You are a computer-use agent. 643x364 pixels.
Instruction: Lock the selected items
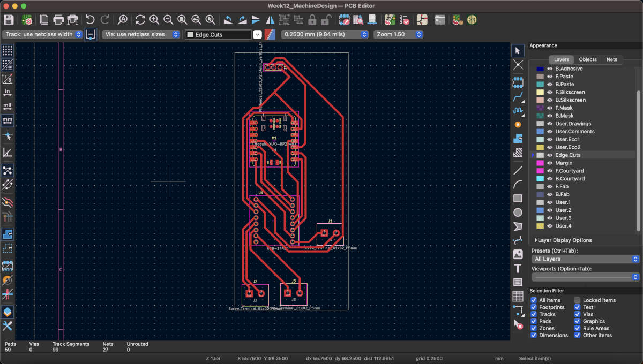(x=312, y=20)
